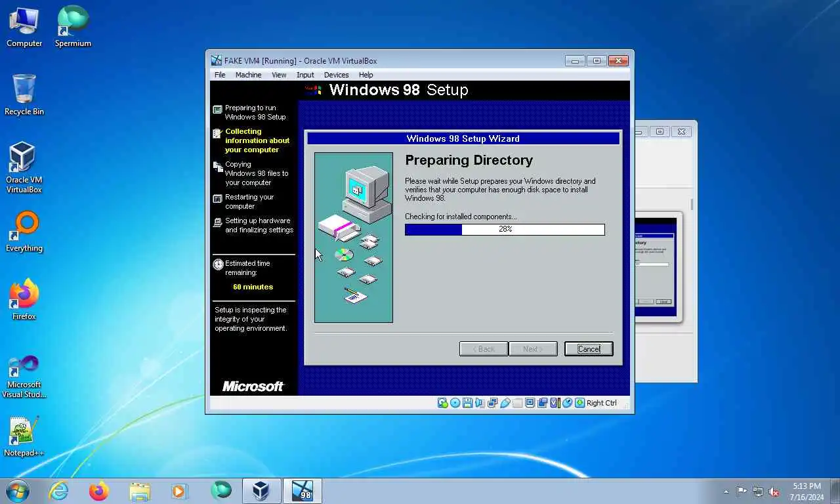840x504 pixels.
Task: Open File Explorer from the taskbar
Action: (140, 491)
